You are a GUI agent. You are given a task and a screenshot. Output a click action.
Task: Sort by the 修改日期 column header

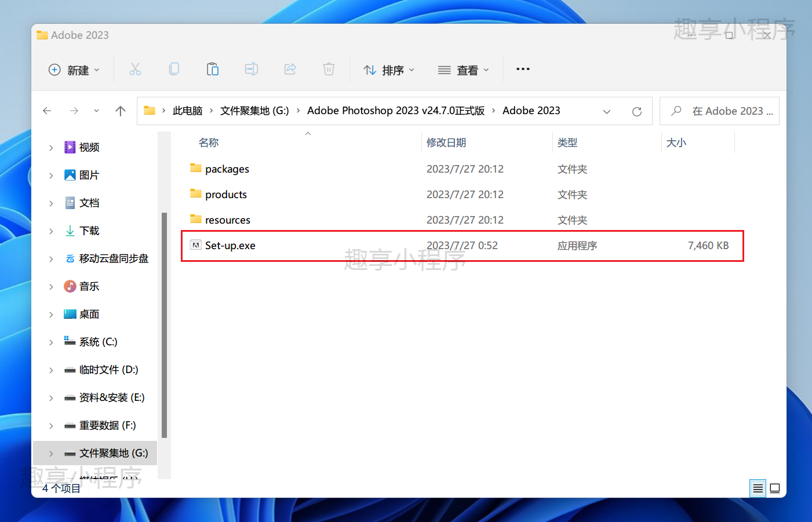pyautogui.click(x=446, y=143)
